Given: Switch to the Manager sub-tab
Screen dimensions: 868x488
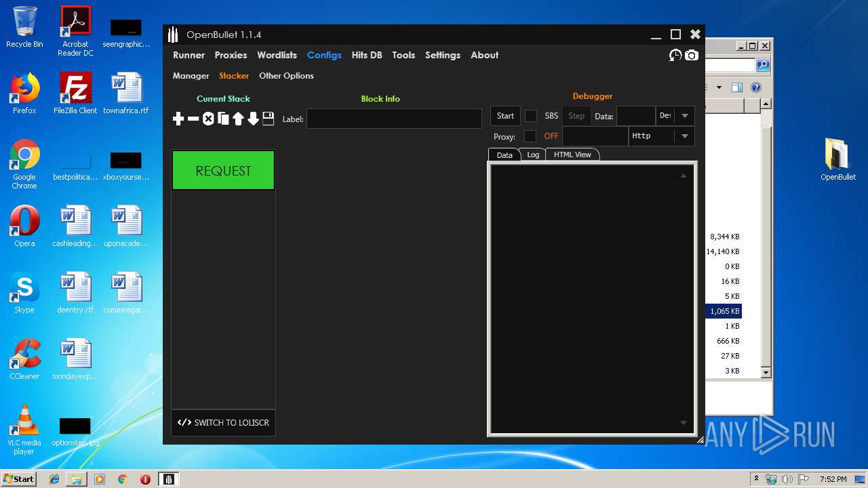Looking at the screenshot, I should point(191,76).
